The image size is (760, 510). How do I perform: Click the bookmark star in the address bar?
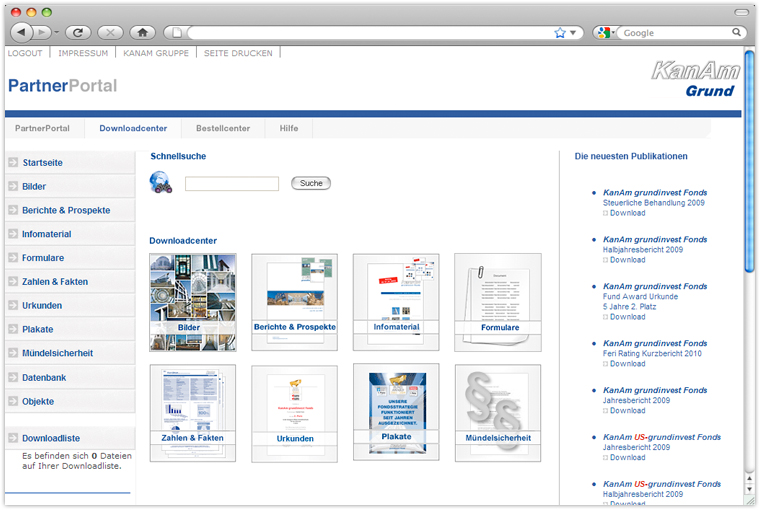(x=560, y=33)
